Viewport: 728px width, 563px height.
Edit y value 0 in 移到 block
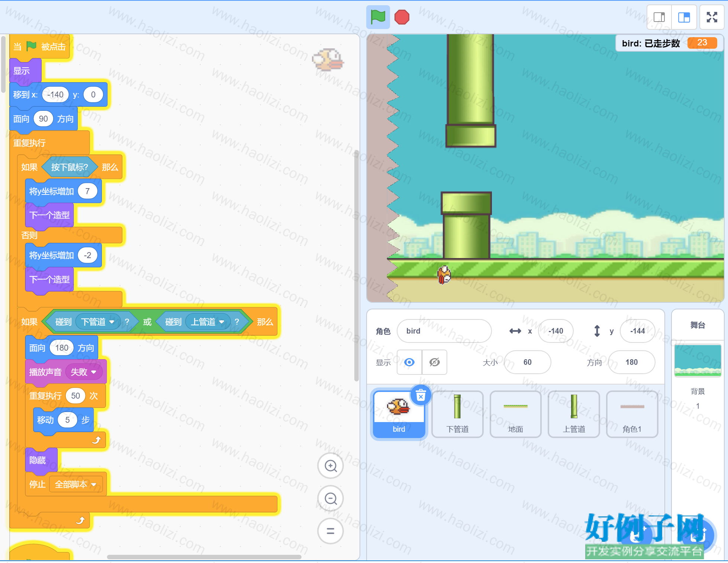pos(93,94)
